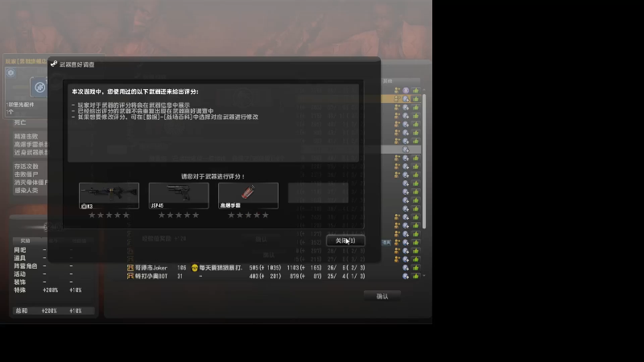Click the clan emblem beside 转打小奥BOT

130,276
